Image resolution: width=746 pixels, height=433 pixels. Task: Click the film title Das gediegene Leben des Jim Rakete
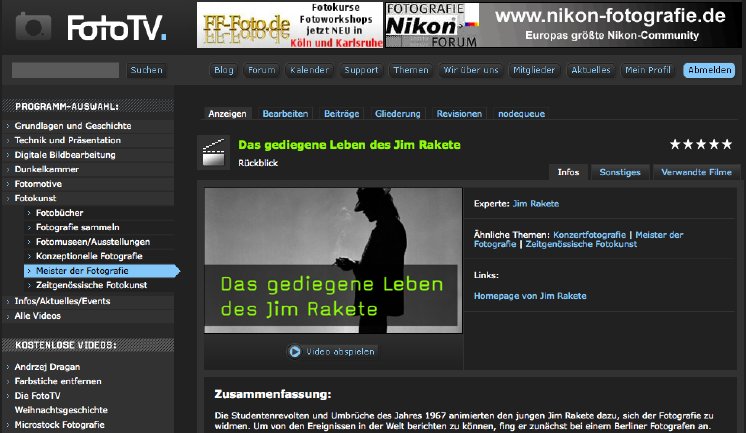[x=349, y=145]
